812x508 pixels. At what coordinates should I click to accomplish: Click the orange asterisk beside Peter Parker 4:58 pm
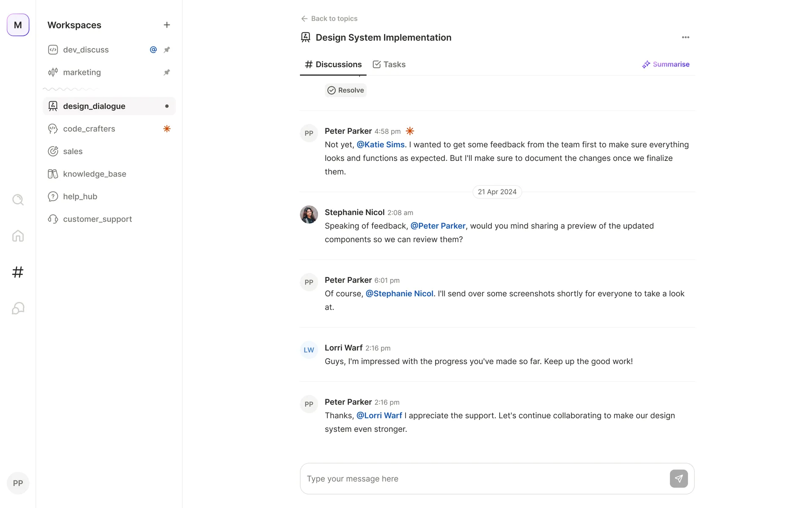(410, 131)
